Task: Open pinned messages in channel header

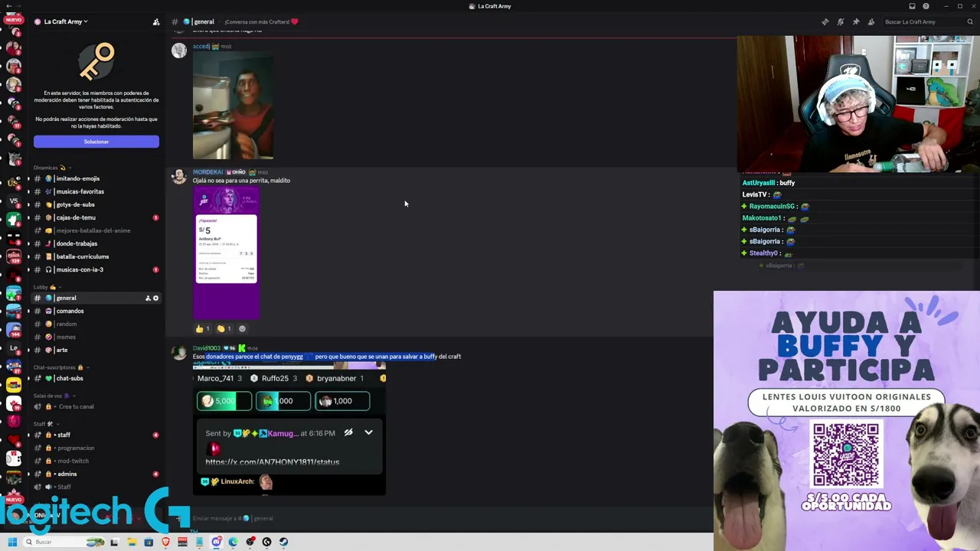Action: tap(855, 21)
